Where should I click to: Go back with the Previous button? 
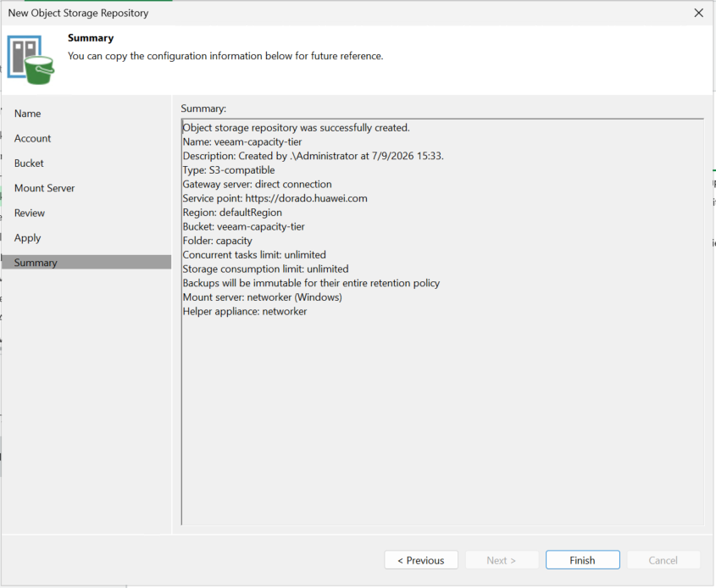click(421, 560)
